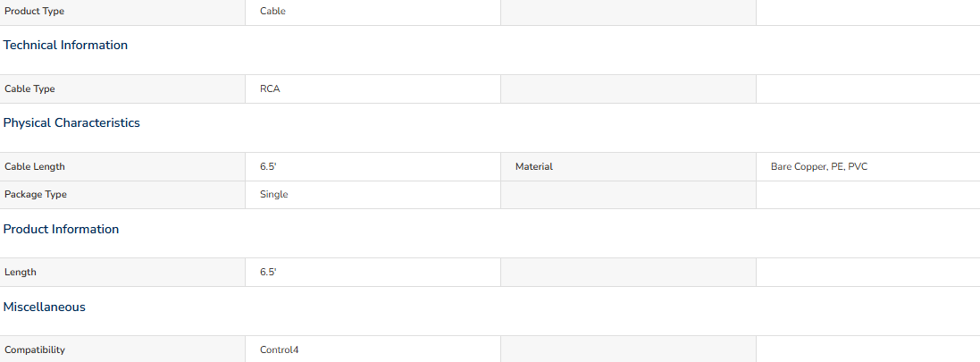Select the Control4 compatibility value
This screenshot has height=362, width=980.
[x=280, y=350]
